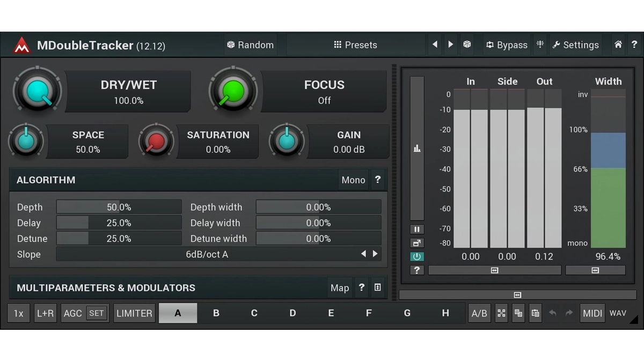This screenshot has height=362, width=644.
Task: Click random preset dice icon
Action: [467, 45]
